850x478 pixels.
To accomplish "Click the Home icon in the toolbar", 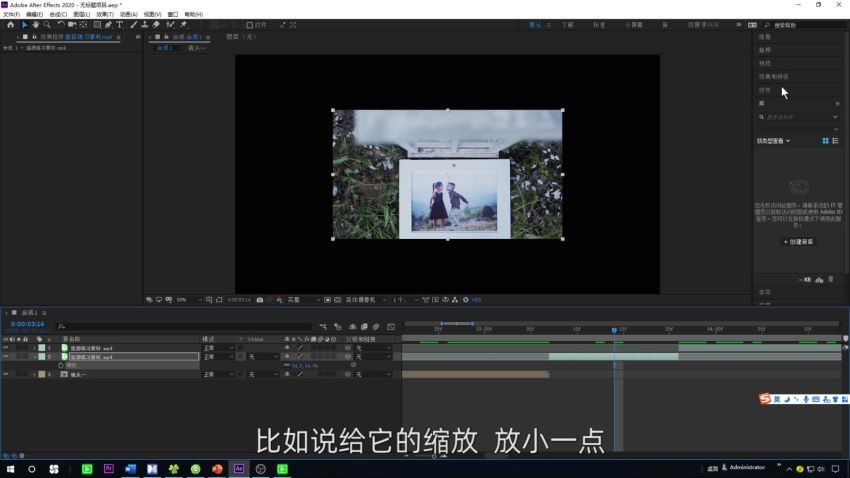I will pos(10,25).
